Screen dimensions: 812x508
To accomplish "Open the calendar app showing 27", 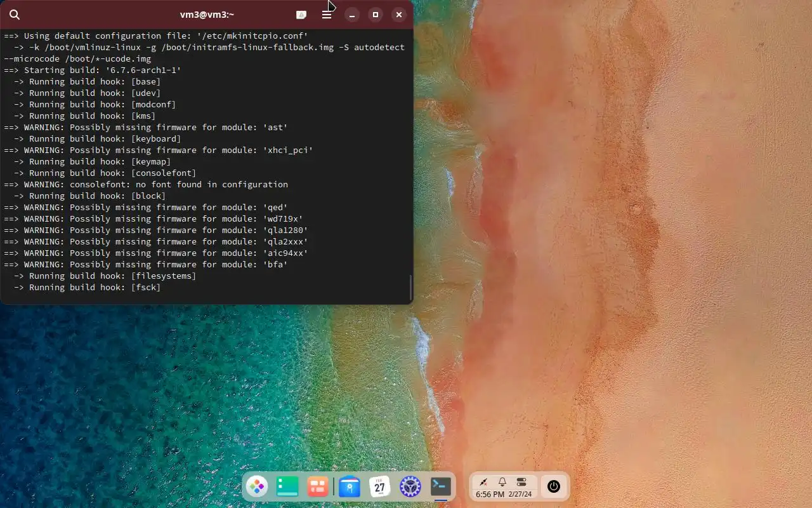I will (380, 487).
